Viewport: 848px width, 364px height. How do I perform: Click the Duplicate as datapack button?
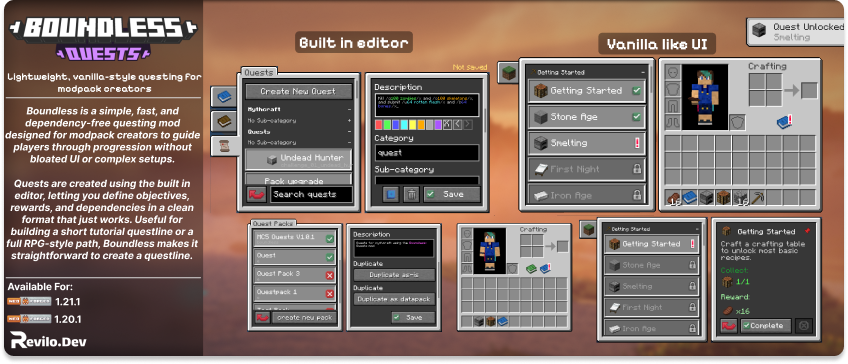coord(394,299)
